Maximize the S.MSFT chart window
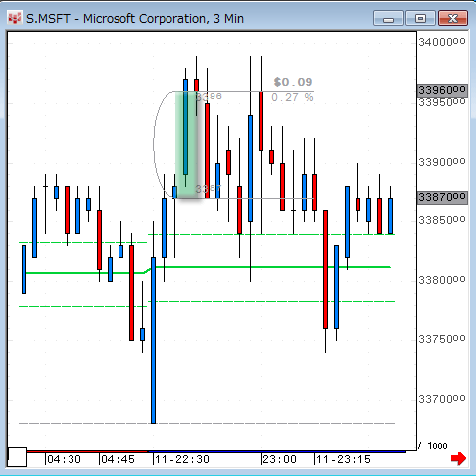Viewport: 476px width, 476px height. click(420, 19)
